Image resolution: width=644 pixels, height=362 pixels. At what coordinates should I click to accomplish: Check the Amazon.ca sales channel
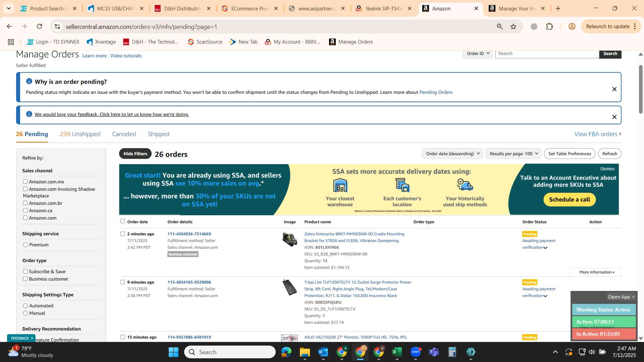25,210
